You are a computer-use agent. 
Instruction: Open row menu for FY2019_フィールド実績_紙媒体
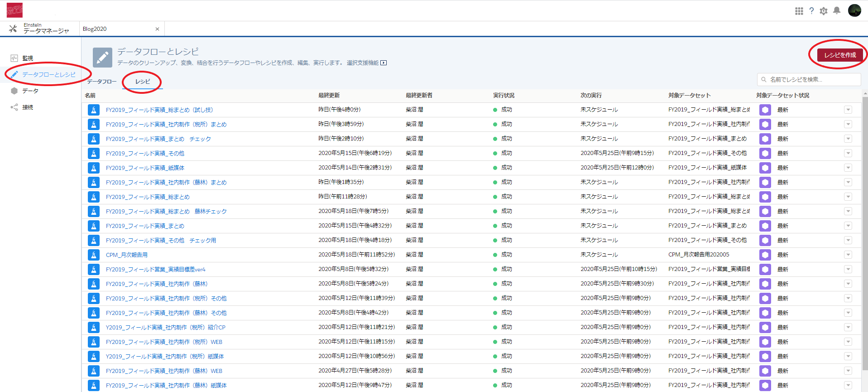point(848,168)
